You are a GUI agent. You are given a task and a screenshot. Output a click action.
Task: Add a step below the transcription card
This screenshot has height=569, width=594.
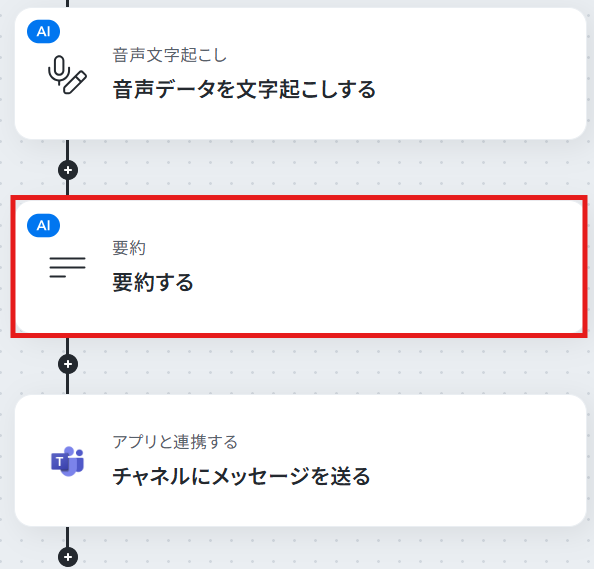pos(68,170)
